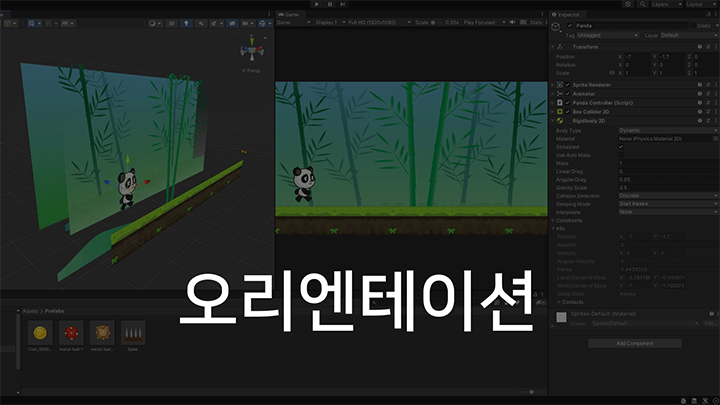The width and height of the screenshot is (720, 405).
Task: Toggle the grid visibility icon
Action: 34,23
